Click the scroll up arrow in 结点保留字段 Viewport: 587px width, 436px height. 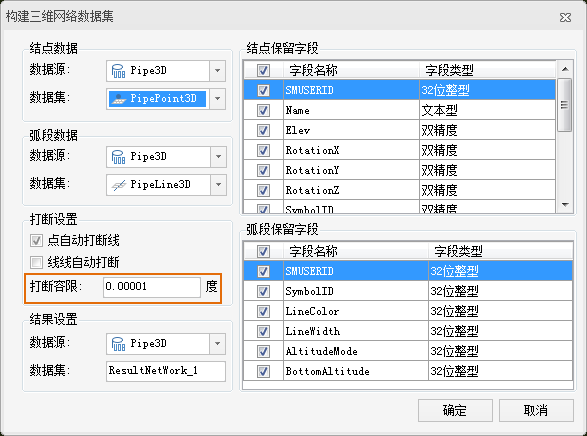point(565,69)
